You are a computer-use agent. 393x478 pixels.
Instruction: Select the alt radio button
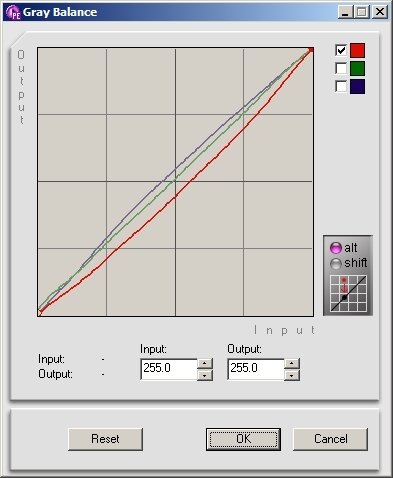(336, 248)
